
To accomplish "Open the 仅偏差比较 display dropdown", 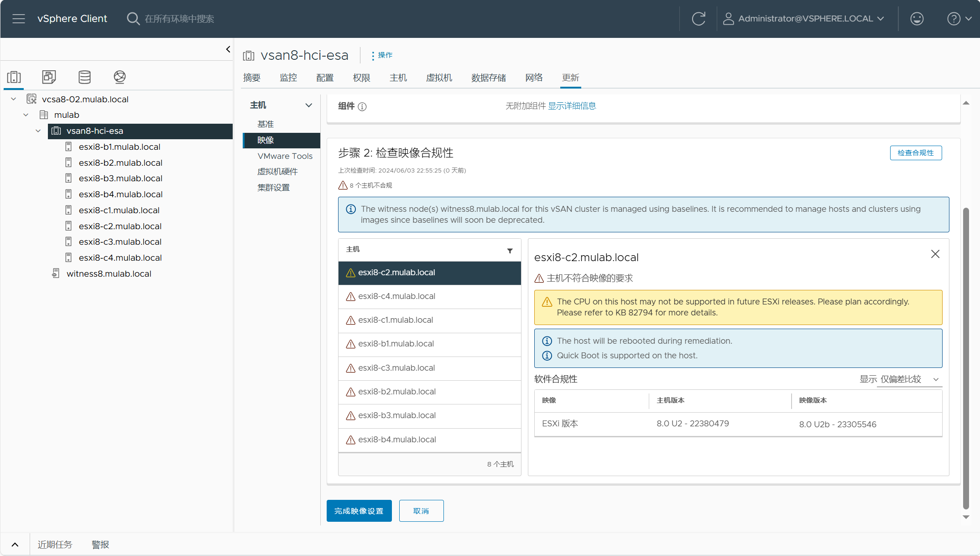I will click(x=909, y=379).
